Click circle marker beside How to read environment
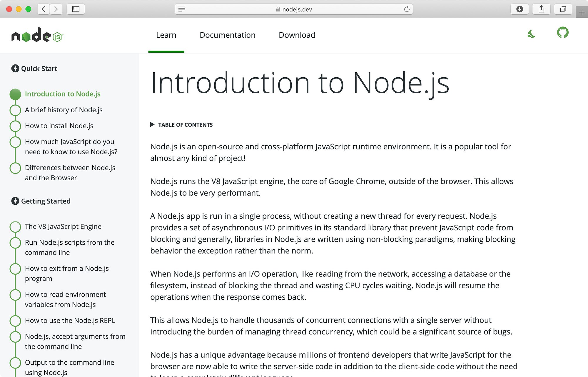This screenshot has width=588, height=377. pos(15,295)
